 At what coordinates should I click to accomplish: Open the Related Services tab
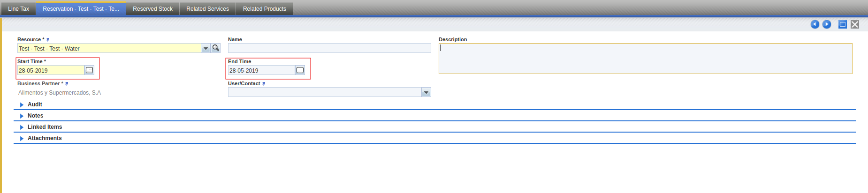(x=207, y=9)
